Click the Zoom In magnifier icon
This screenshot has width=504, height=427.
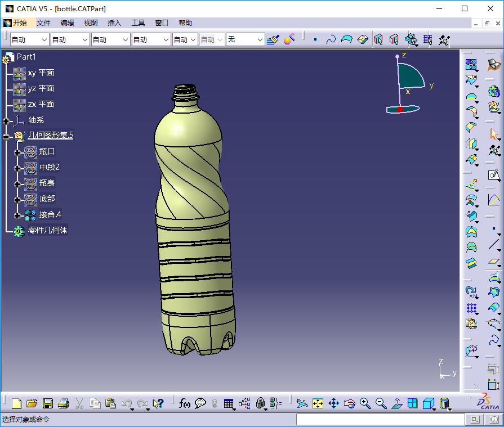(x=365, y=403)
